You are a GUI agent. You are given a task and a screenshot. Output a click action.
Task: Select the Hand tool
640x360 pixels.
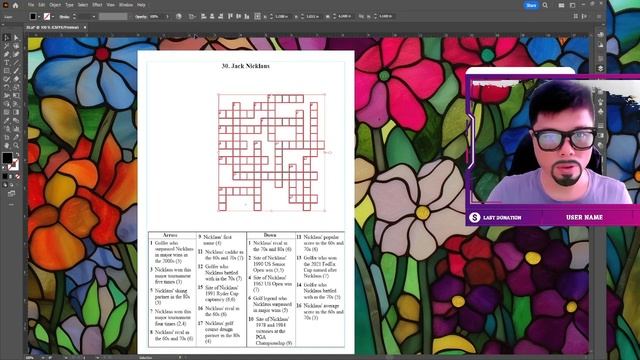(x=7, y=145)
